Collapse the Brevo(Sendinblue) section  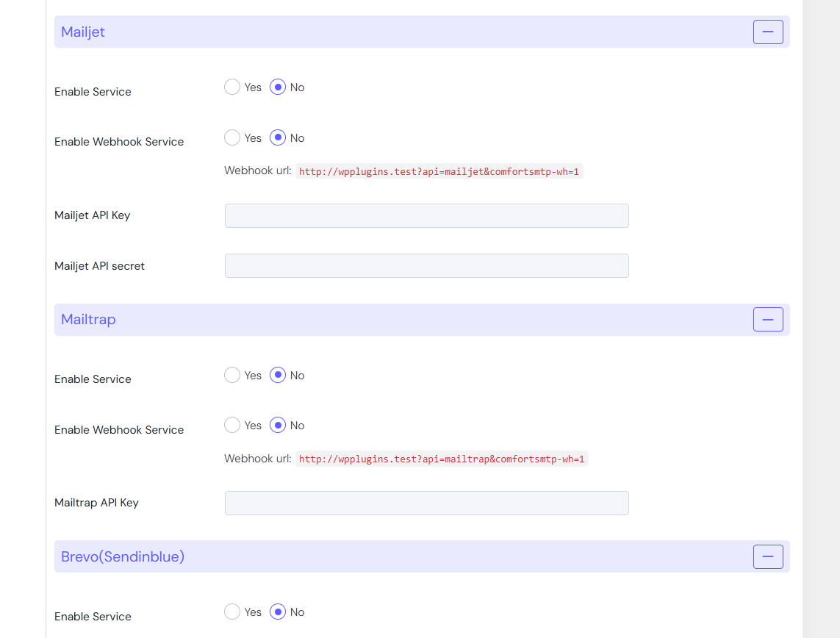[768, 556]
